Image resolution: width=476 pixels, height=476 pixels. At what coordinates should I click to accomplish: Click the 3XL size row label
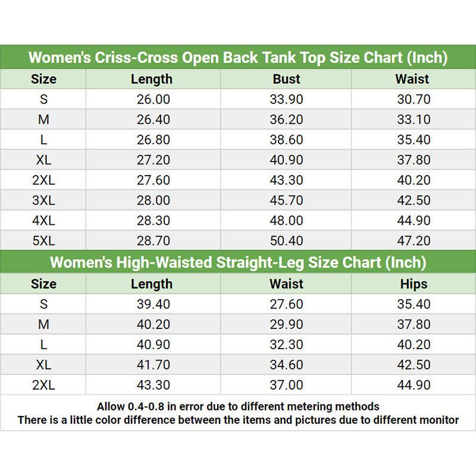point(43,201)
